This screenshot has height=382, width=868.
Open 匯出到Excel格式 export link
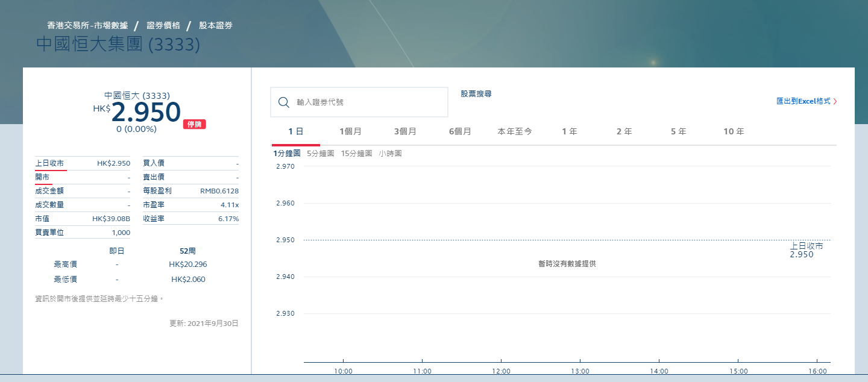[805, 102]
